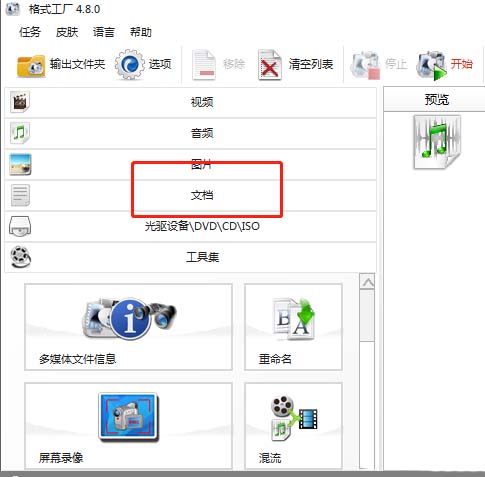Expand the 音频 category
Viewport: 485px width, 477px height.
tap(190, 133)
